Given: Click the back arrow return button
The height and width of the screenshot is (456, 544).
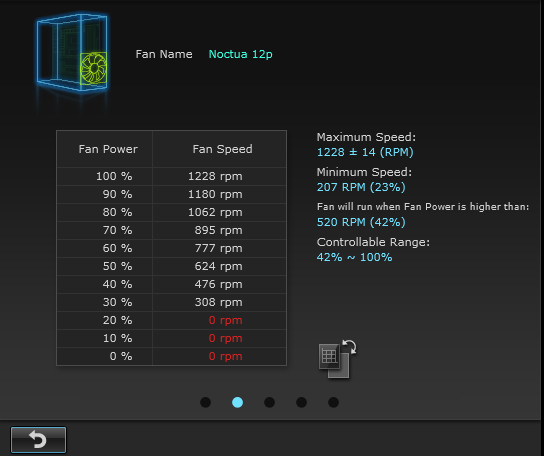Looking at the screenshot, I should coord(38,440).
